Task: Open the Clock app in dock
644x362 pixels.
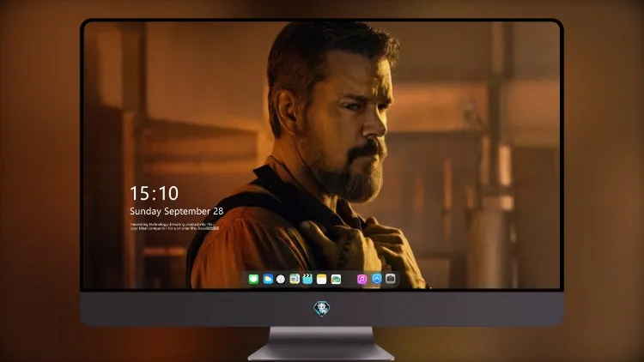Action: [x=281, y=280]
